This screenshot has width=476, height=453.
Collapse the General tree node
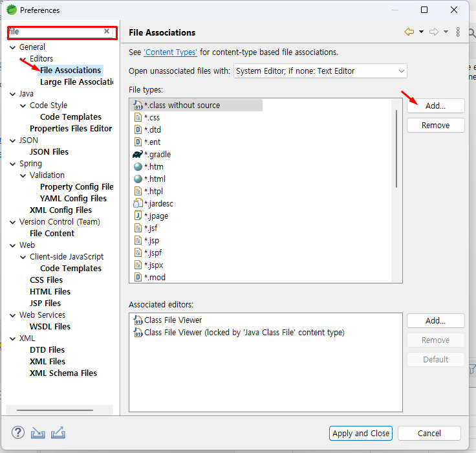pyautogui.click(x=13, y=47)
